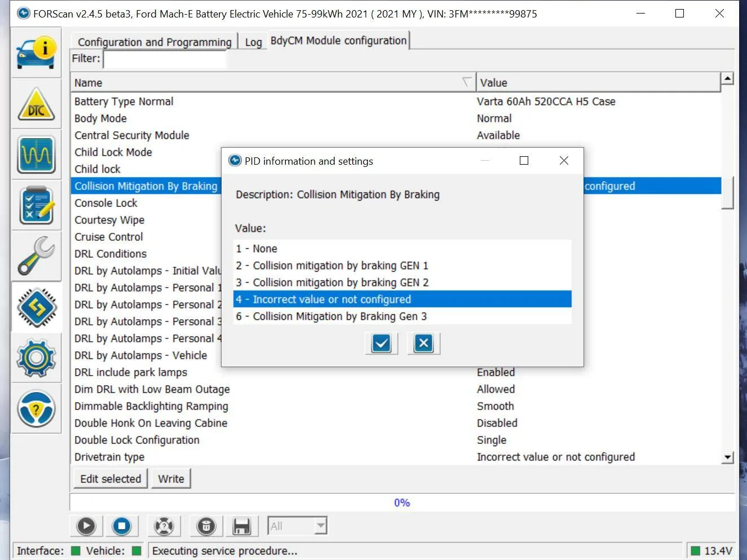Click the Edit selected button
This screenshot has height=560, width=747.
110,479
